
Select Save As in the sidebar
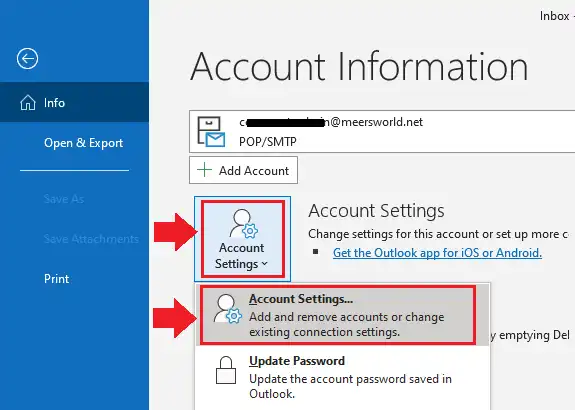coord(64,199)
